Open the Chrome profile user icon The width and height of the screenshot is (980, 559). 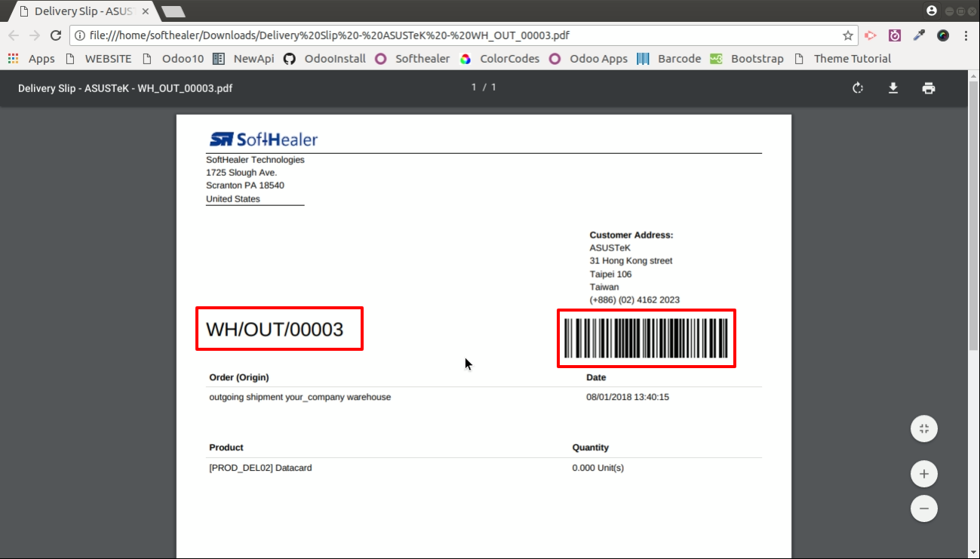pyautogui.click(x=932, y=11)
